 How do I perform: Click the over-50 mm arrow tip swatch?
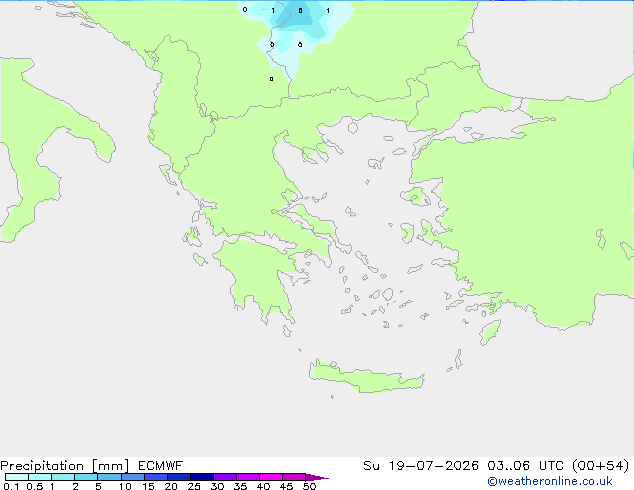point(317,477)
